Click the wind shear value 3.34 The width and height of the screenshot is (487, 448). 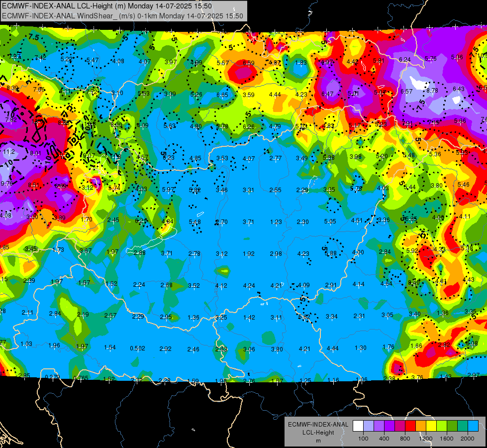pyautogui.click(x=331, y=317)
